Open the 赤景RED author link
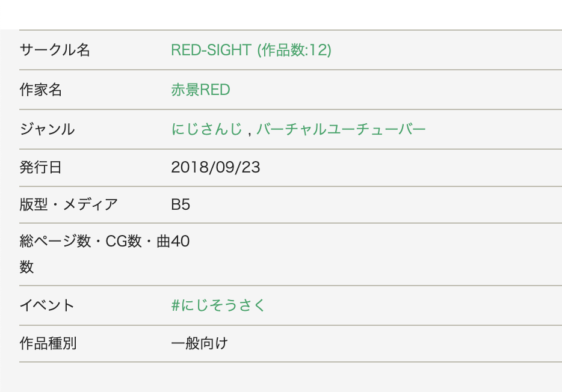562x392 pixels. coord(200,90)
